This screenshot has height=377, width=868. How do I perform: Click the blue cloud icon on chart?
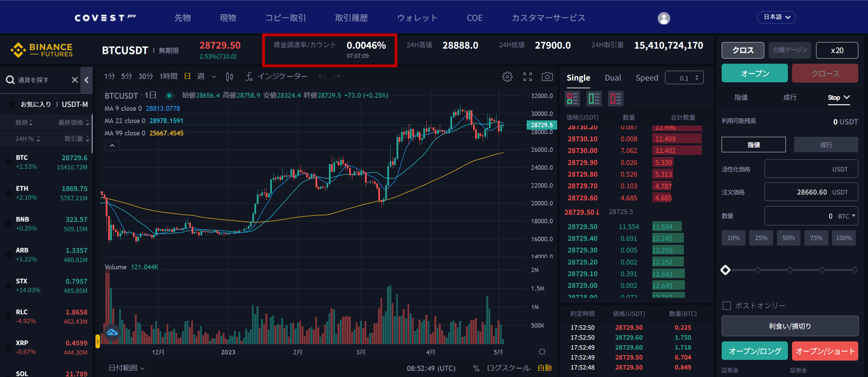coord(112,332)
